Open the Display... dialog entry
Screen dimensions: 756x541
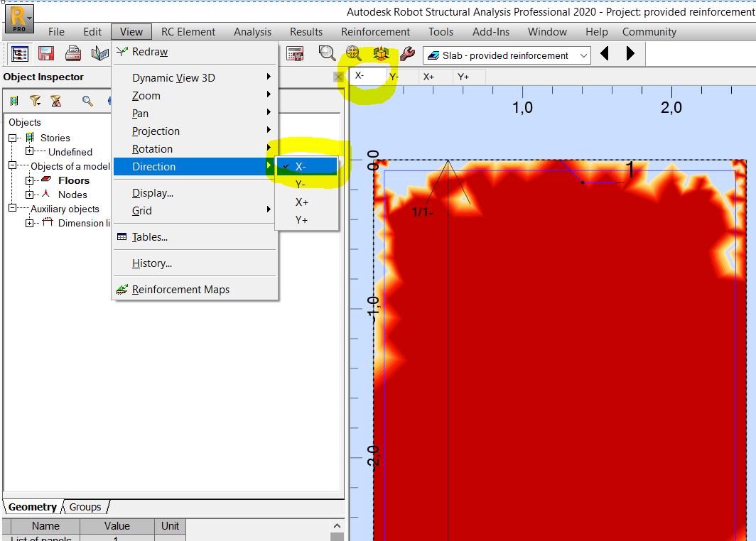pos(195,192)
